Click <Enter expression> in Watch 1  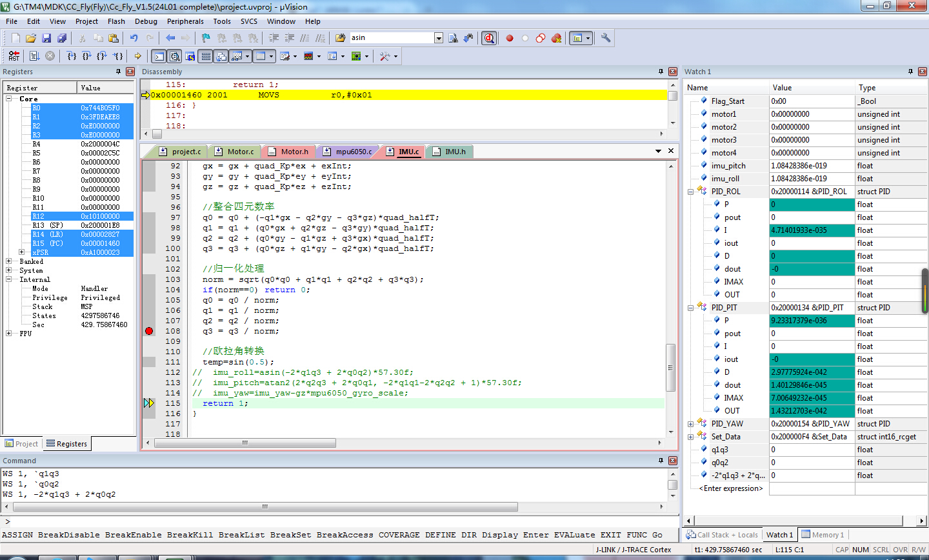point(731,488)
